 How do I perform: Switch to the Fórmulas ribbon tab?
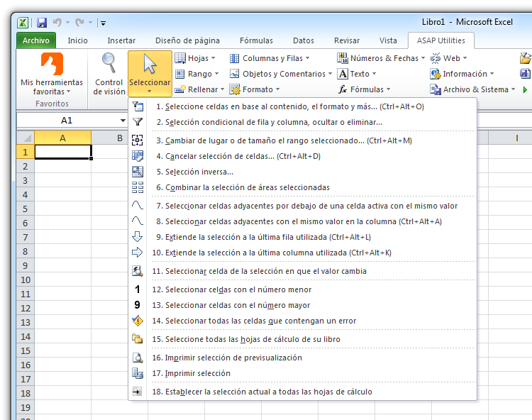256,40
